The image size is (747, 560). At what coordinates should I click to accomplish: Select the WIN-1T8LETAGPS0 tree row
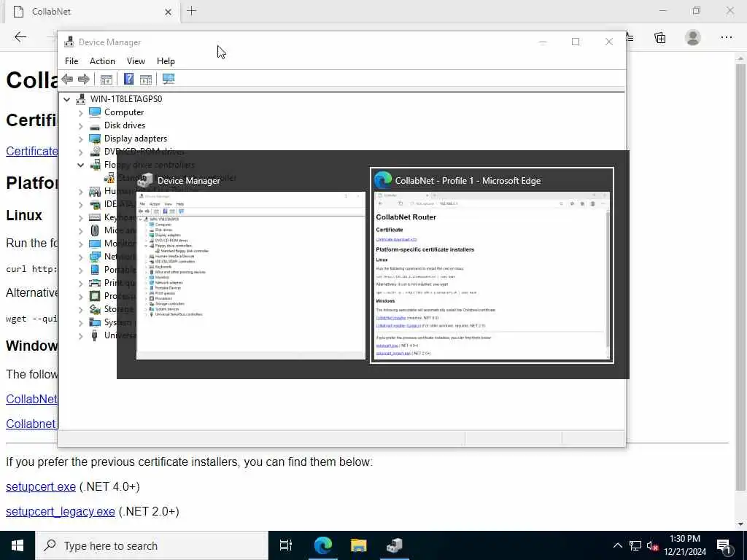click(119, 99)
